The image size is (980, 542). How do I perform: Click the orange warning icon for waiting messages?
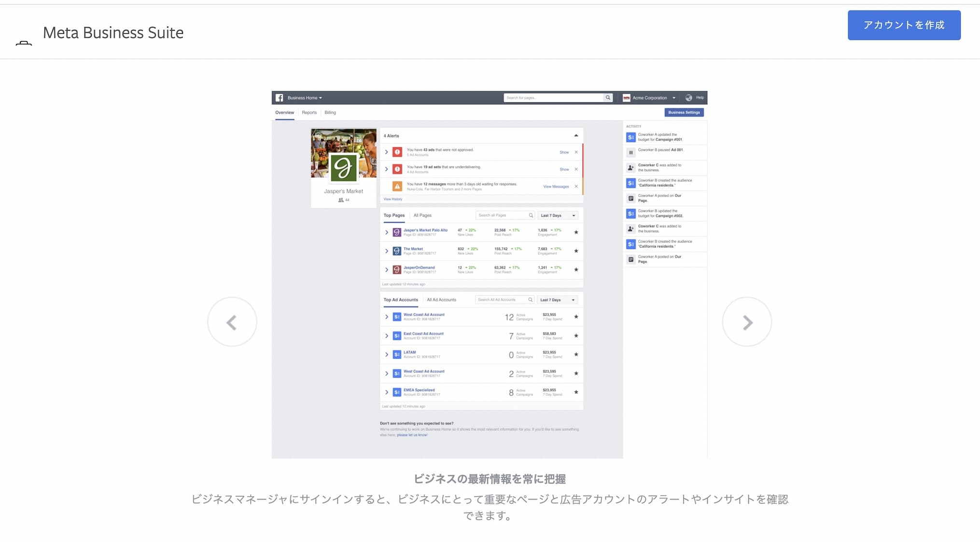click(x=397, y=185)
